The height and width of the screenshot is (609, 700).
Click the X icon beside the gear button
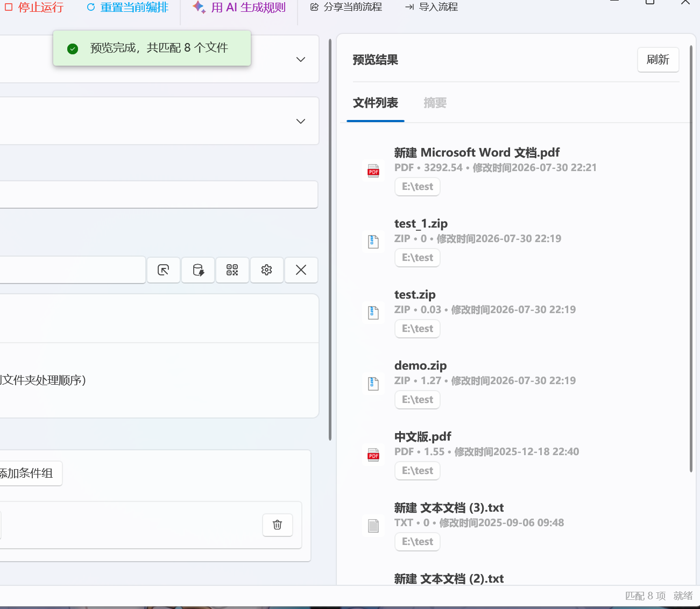pos(301,270)
